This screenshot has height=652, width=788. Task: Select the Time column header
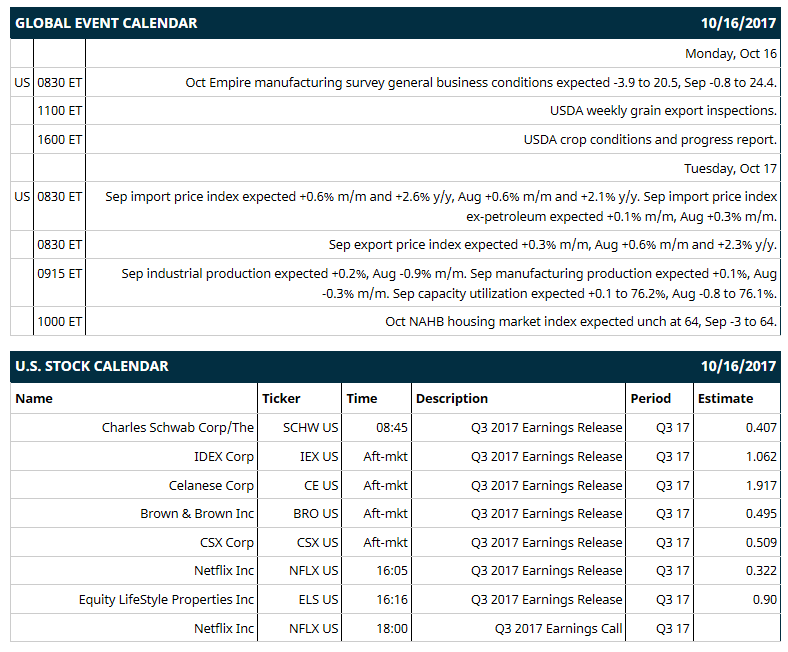361,399
